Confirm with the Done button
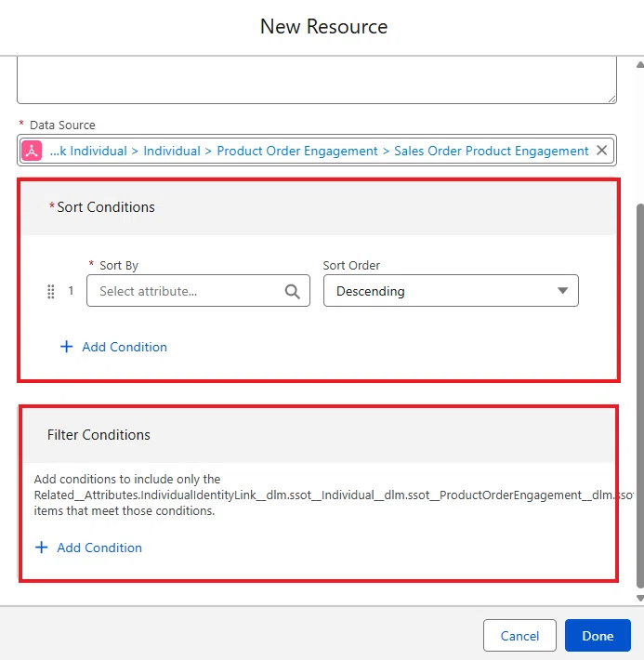Screen dimensions: 644x660 [598, 636]
